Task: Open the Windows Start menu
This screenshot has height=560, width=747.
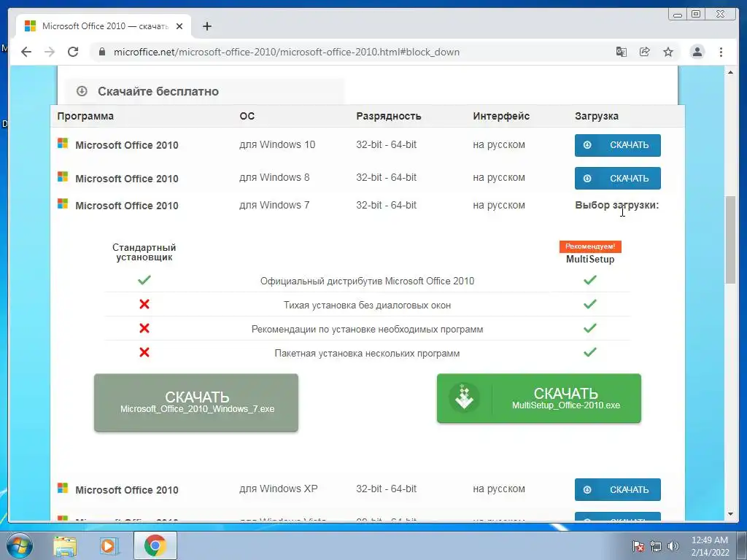Action: tap(20, 545)
